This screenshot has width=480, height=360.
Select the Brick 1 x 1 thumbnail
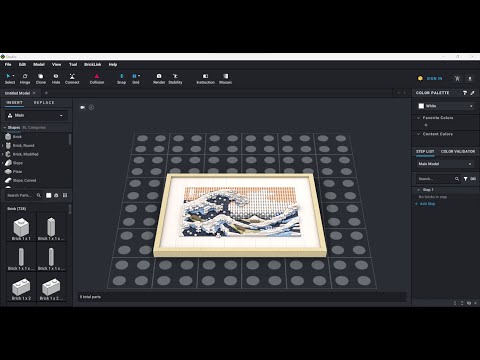[21, 228]
